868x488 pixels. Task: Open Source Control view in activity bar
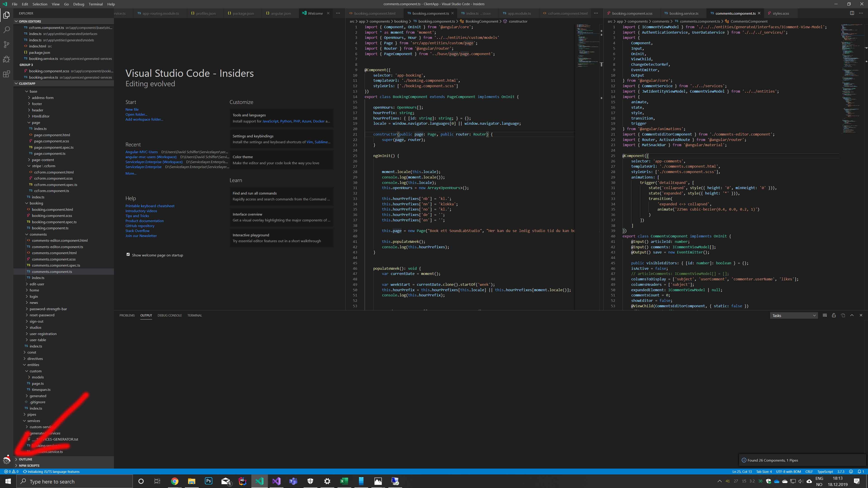click(6, 45)
